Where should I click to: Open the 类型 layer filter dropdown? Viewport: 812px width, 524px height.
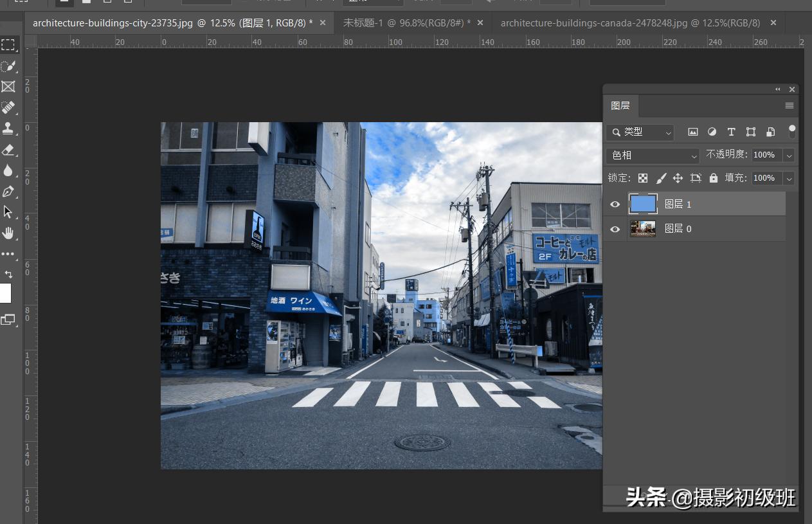[x=640, y=132]
